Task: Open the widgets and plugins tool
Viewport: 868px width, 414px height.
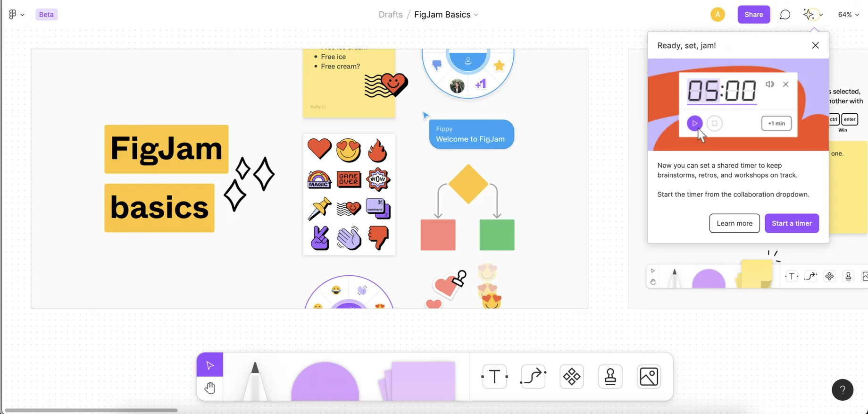Action: [x=572, y=377]
